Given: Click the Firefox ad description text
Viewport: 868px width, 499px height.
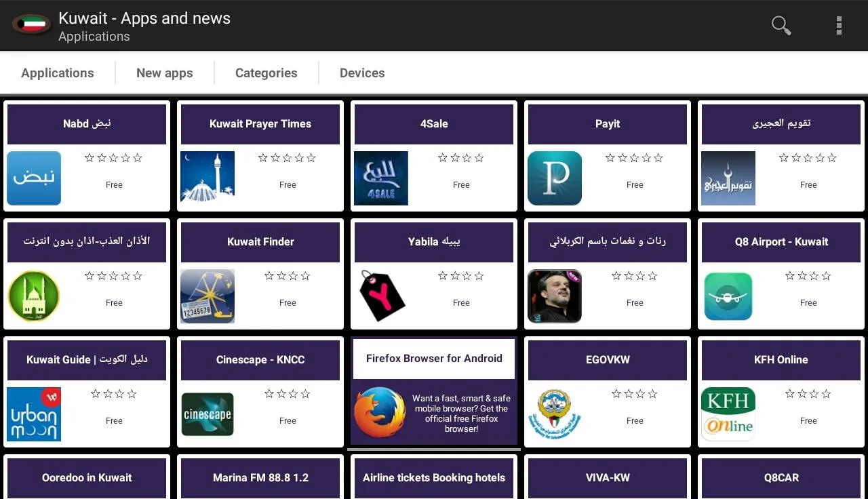Looking at the screenshot, I should point(461,414).
